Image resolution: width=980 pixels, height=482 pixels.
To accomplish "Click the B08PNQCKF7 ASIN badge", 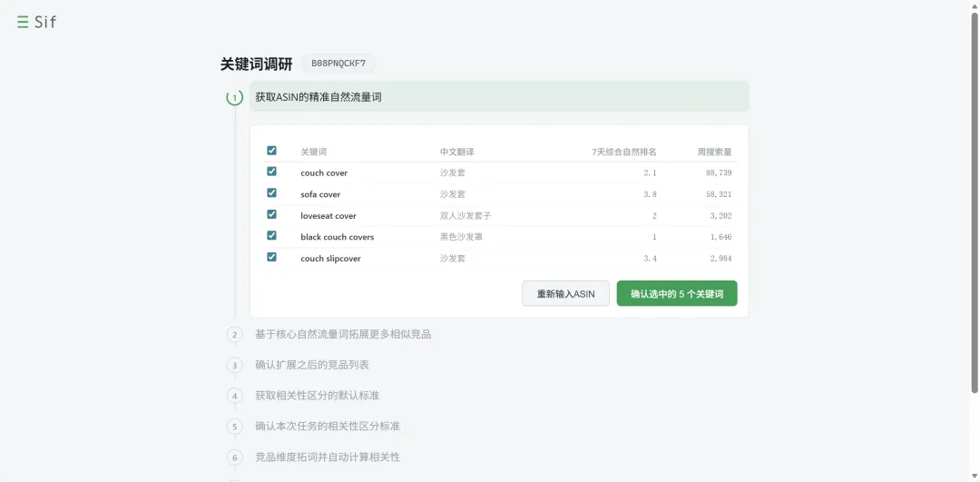I will [338, 64].
